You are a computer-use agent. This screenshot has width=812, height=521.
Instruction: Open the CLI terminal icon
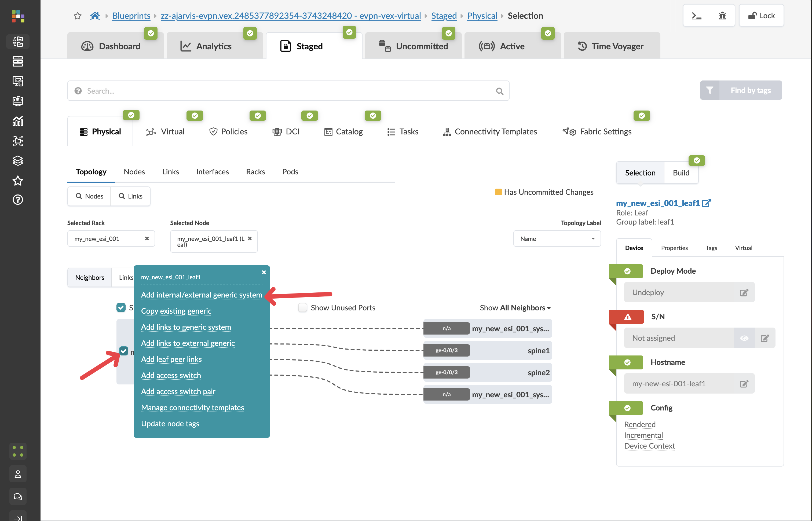click(x=696, y=16)
